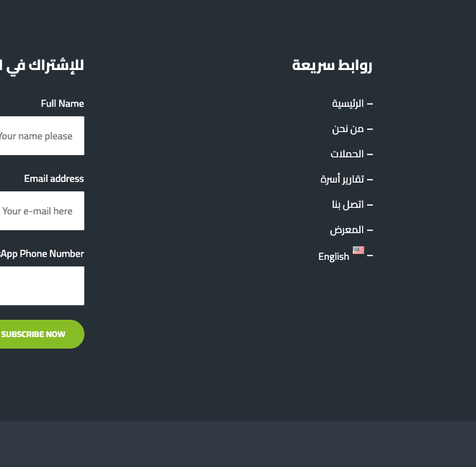
Task: Click the dash bullet before المعرض
Action: point(370,230)
